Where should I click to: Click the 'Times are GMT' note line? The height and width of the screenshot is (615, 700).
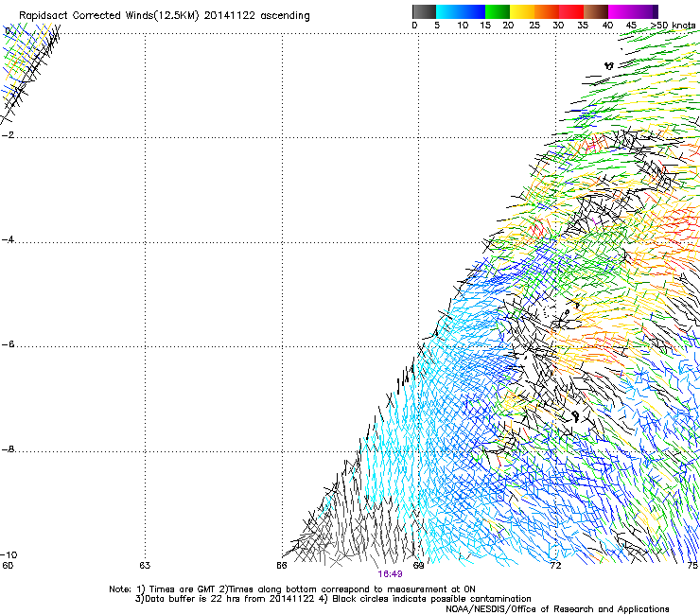click(292, 589)
